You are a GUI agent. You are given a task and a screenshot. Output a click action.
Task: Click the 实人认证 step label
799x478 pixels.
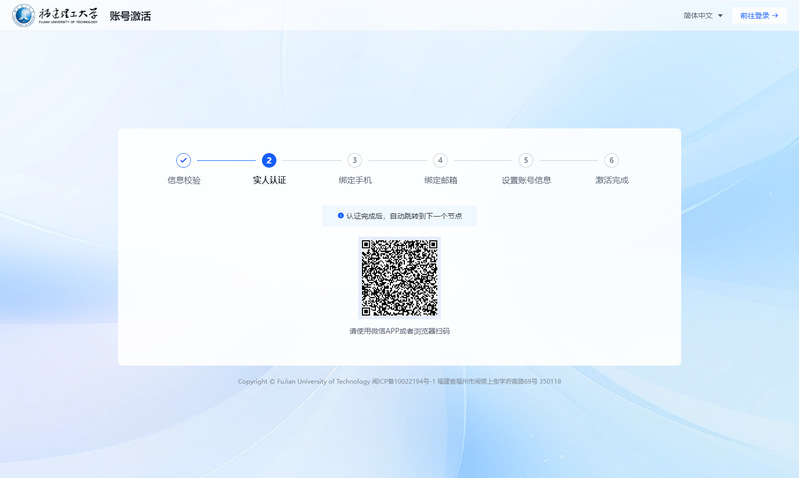(x=270, y=180)
